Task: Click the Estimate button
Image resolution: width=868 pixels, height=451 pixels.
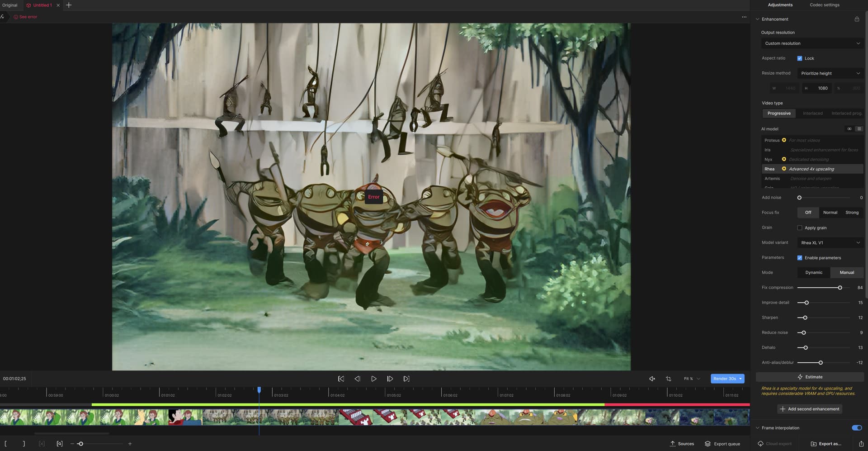Action: pos(810,377)
